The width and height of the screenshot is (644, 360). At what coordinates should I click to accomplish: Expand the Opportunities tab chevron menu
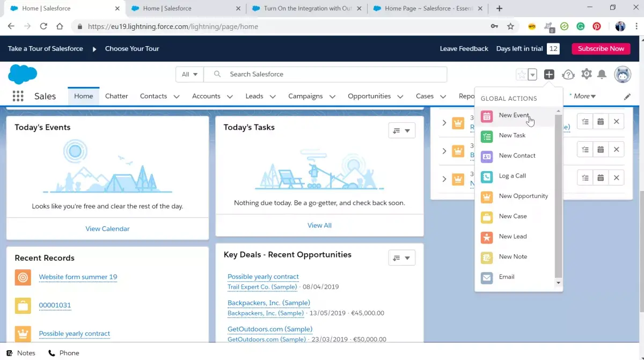400,97
